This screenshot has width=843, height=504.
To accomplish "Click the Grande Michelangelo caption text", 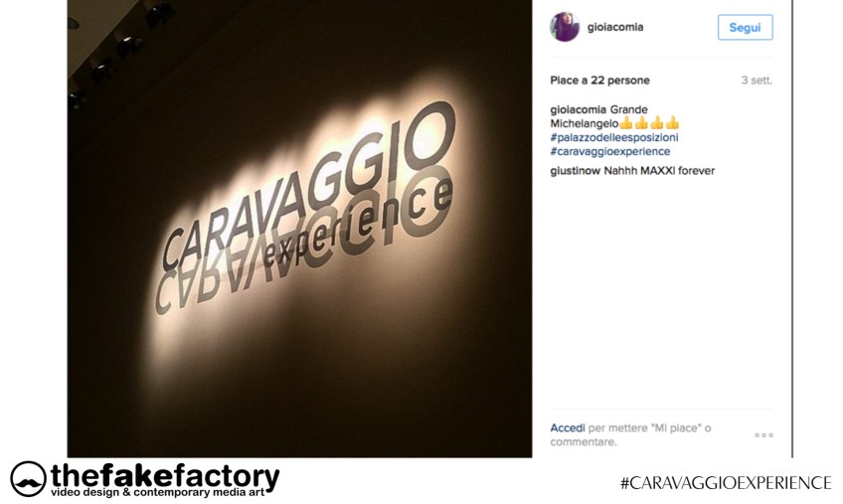I will click(x=599, y=116).
